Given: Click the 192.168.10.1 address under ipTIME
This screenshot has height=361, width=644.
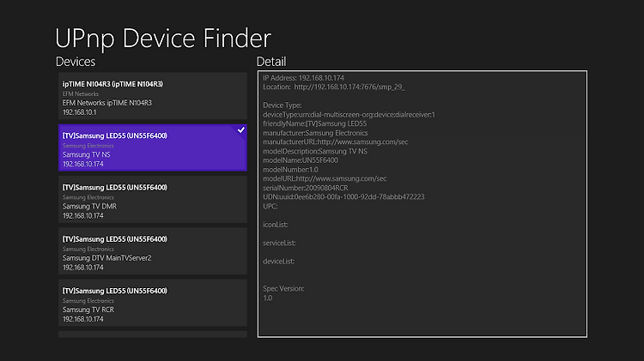Looking at the screenshot, I should (79, 112).
